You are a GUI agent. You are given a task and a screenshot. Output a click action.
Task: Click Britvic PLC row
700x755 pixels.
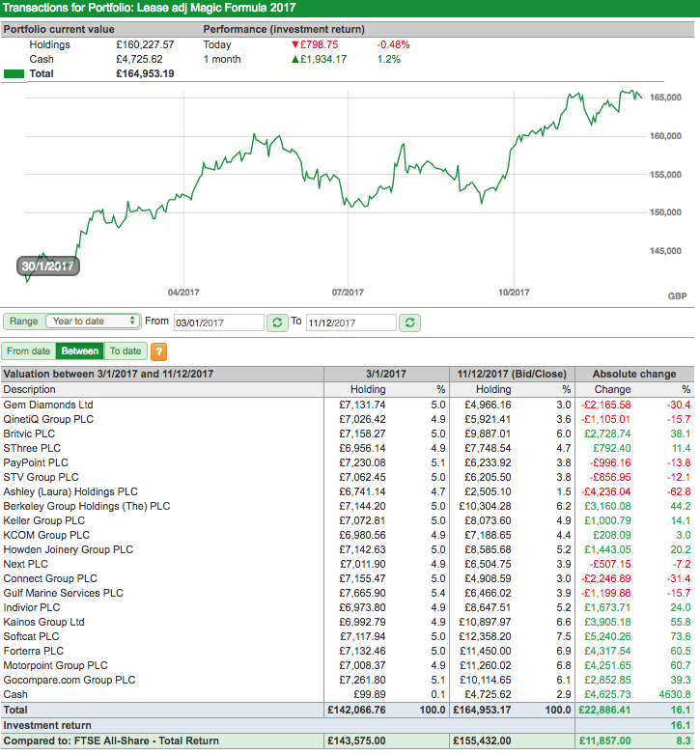(348, 433)
